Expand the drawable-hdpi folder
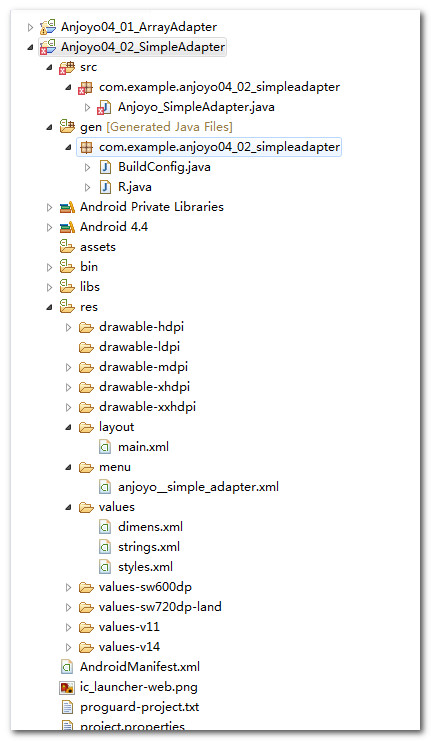The width and height of the screenshot is (431, 741). [x=69, y=327]
